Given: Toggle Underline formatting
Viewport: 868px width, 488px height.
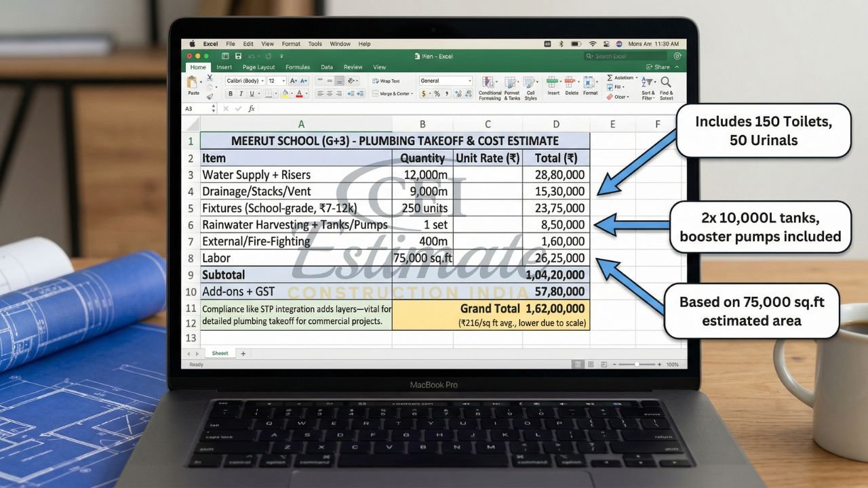Looking at the screenshot, I should click(251, 94).
